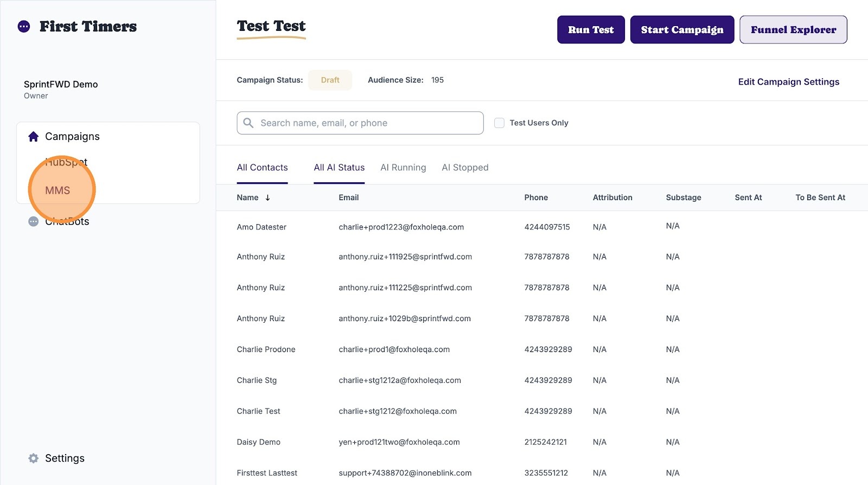Click email charlie+prod1223@foxholeqa.com

pos(401,227)
